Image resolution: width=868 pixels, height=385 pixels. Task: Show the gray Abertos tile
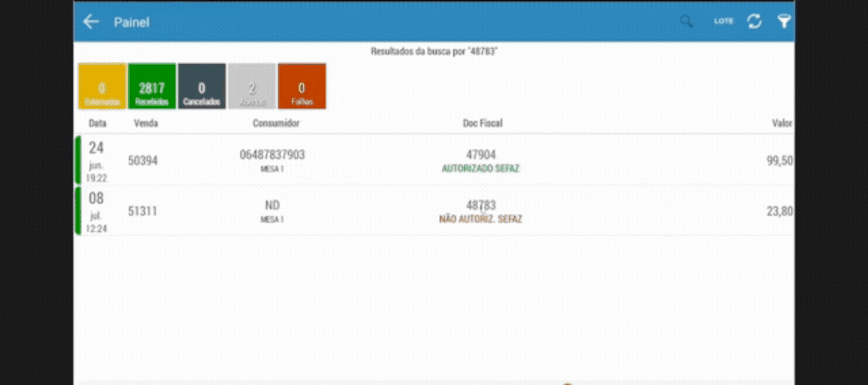(x=252, y=86)
